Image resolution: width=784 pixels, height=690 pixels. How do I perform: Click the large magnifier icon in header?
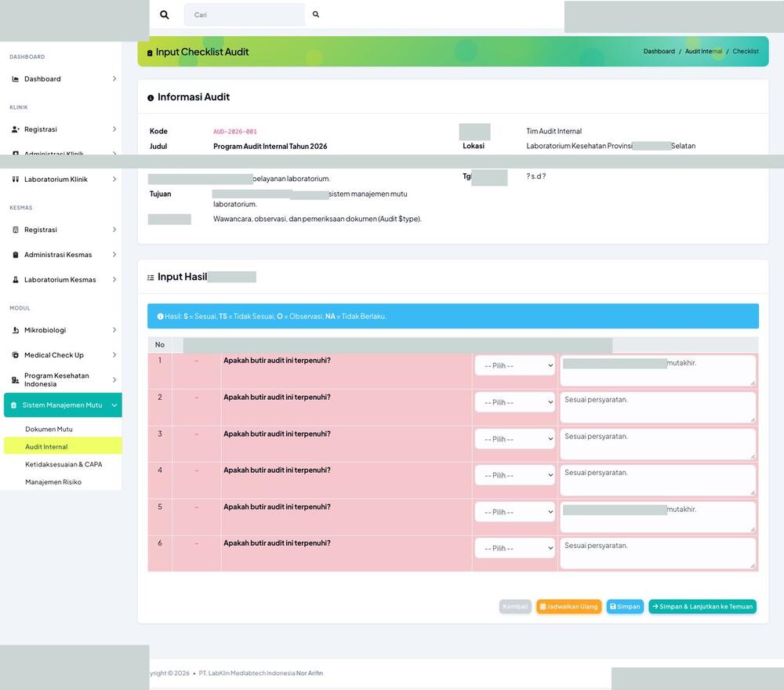tap(164, 15)
